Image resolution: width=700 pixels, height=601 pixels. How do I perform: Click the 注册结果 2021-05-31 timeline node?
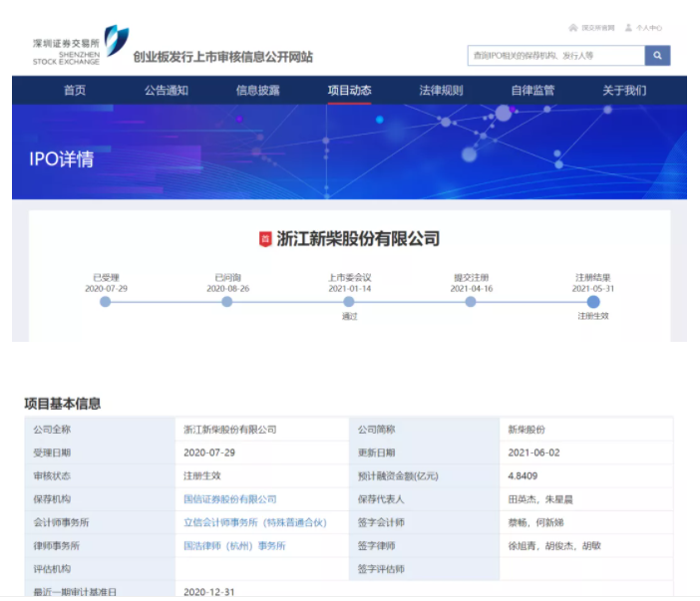(593, 302)
